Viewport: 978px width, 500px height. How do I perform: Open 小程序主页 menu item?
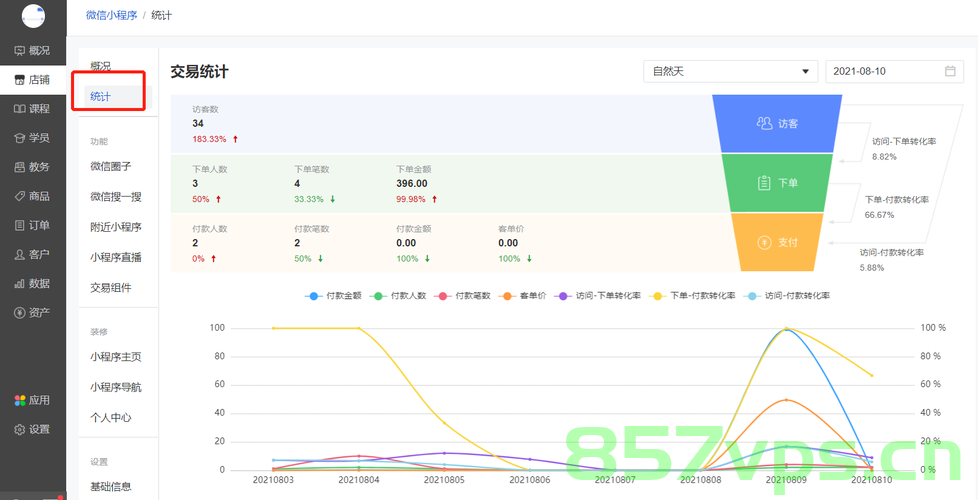(116, 357)
